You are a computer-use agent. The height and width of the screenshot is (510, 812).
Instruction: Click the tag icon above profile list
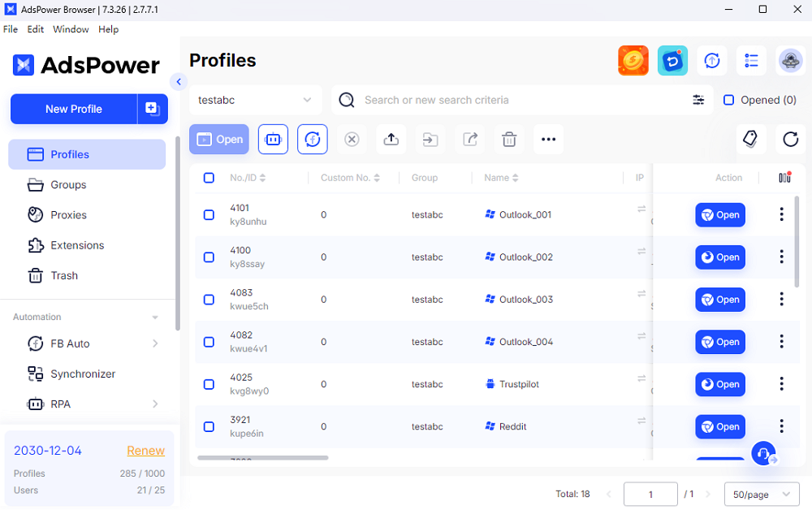[750, 139]
